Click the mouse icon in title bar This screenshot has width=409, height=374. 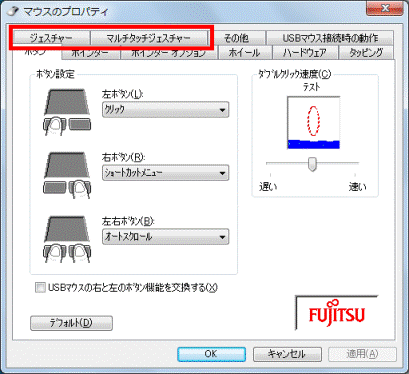click(13, 12)
